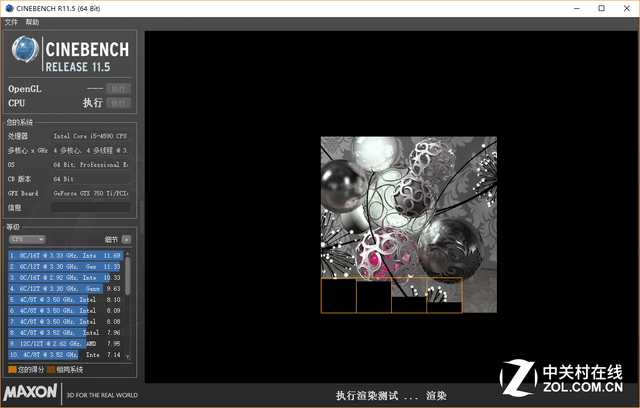Select ranking entry 1 with score 11.69

click(x=65, y=256)
